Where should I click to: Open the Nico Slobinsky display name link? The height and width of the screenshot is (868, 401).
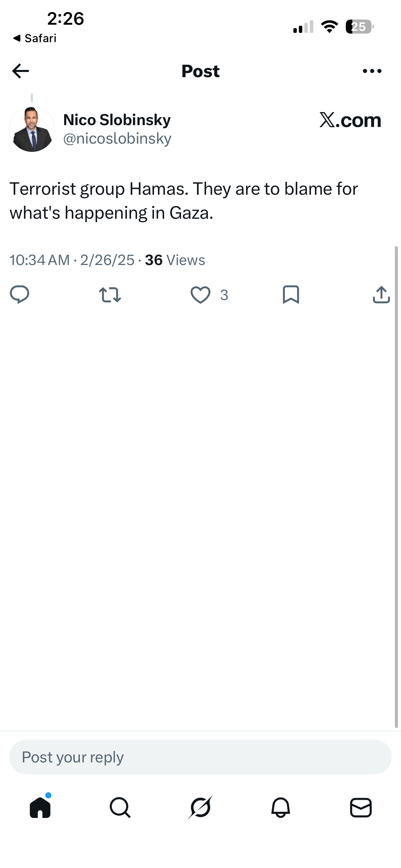click(x=117, y=120)
